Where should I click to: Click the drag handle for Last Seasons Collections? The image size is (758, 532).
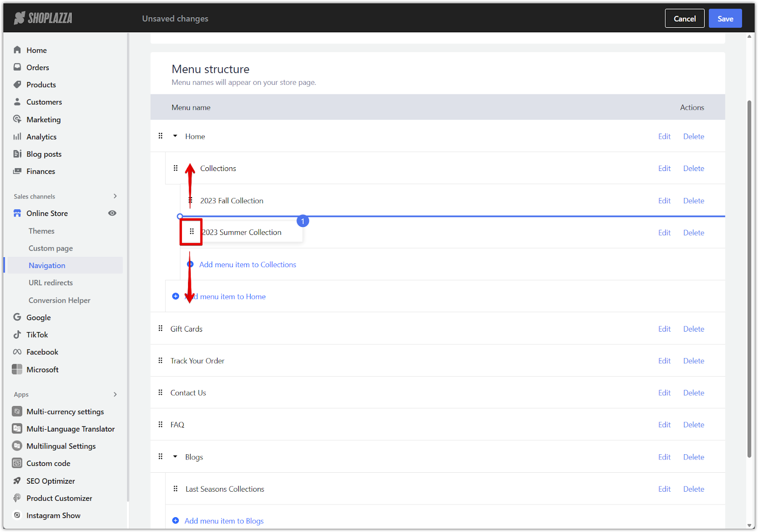176,488
